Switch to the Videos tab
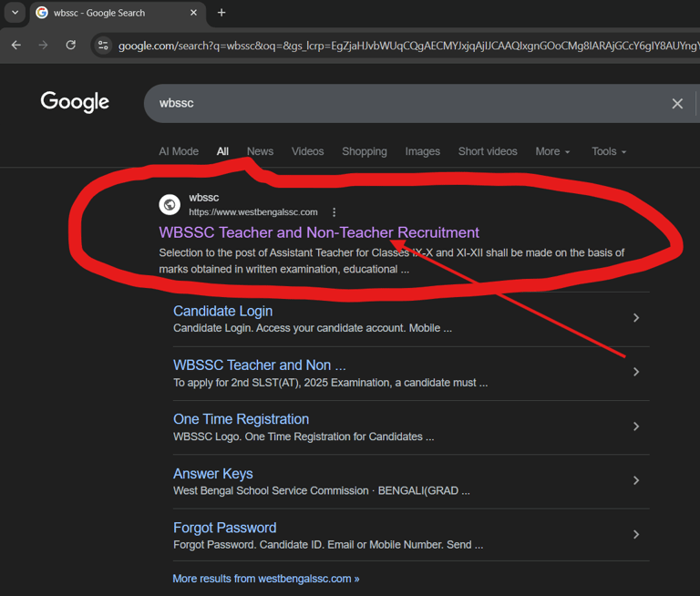The width and height of the screenshot is (700, 596). pyautogui.click(x=307, y=151)
